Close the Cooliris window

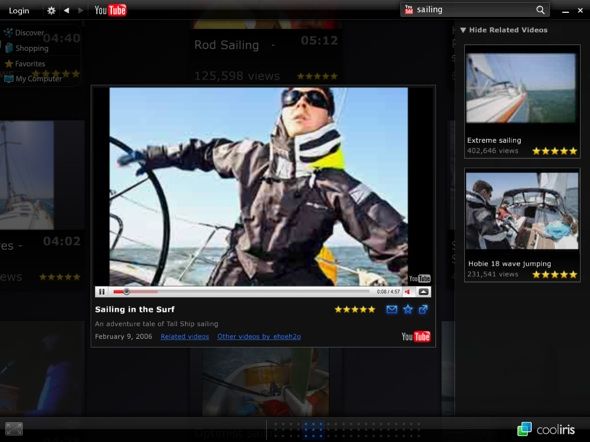coord(580,11)
